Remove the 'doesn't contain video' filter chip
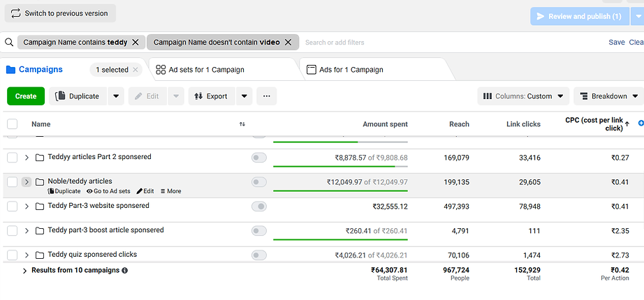644x300 pixels. pyautogui.click(x=288, y=43)
